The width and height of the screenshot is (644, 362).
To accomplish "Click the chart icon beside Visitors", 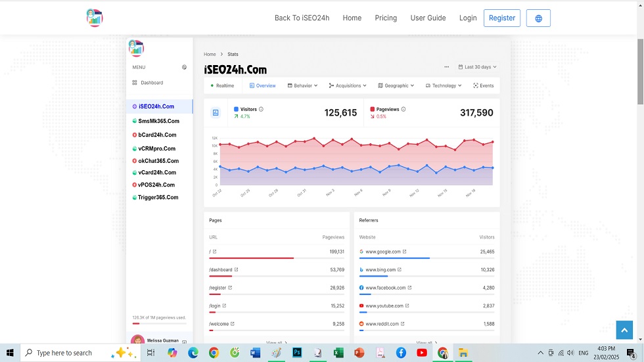I will 216,113.
